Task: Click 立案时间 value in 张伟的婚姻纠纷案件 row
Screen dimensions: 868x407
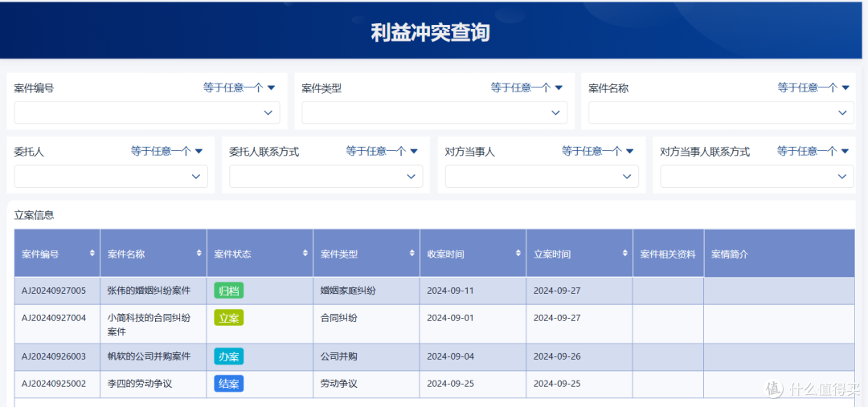Action: [x=557, y=291]
